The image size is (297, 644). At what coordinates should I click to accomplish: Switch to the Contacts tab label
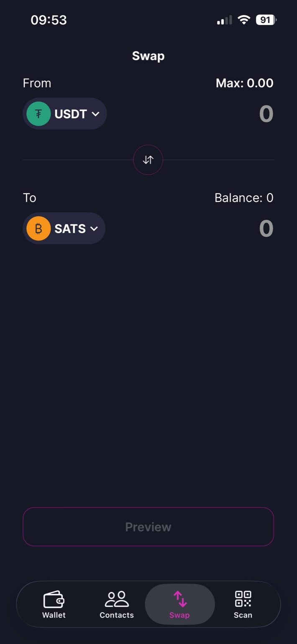pyautogui.click(x=117, y=615)
